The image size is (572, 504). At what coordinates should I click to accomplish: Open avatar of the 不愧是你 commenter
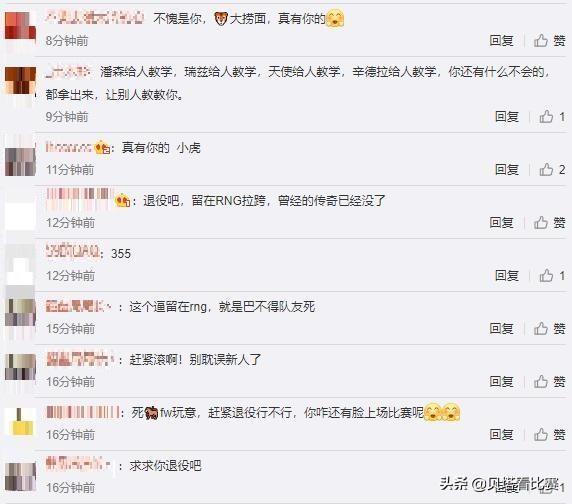click(20, 28)
